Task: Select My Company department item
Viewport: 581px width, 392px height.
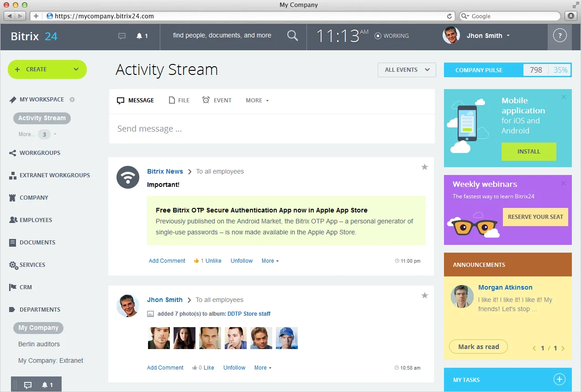Action: point(38,328)
